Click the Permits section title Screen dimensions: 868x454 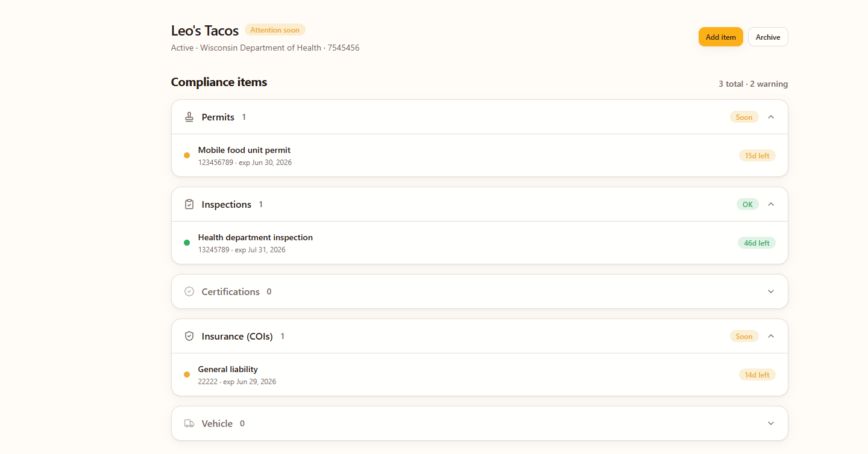[218, 117]
